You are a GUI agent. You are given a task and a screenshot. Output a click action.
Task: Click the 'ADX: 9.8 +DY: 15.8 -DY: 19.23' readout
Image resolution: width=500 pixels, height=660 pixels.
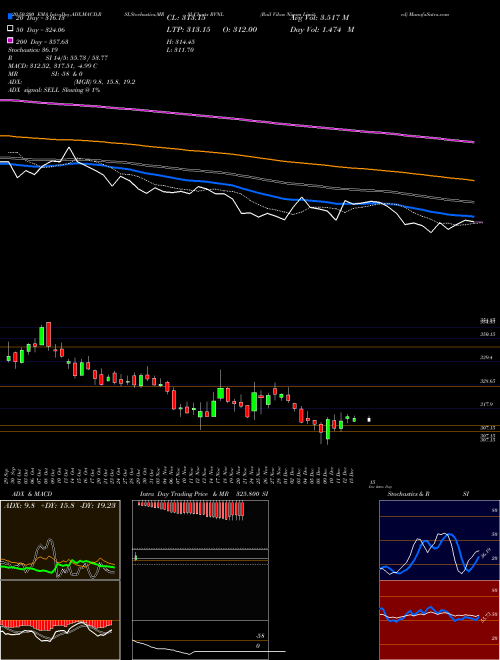pos(60,505)
